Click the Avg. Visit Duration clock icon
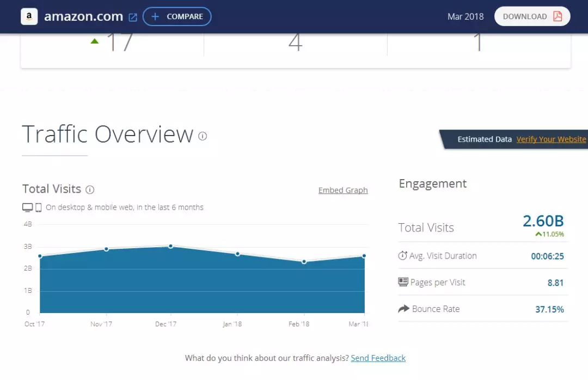This screenshot has height=380, width=588. tap(403, 255)
